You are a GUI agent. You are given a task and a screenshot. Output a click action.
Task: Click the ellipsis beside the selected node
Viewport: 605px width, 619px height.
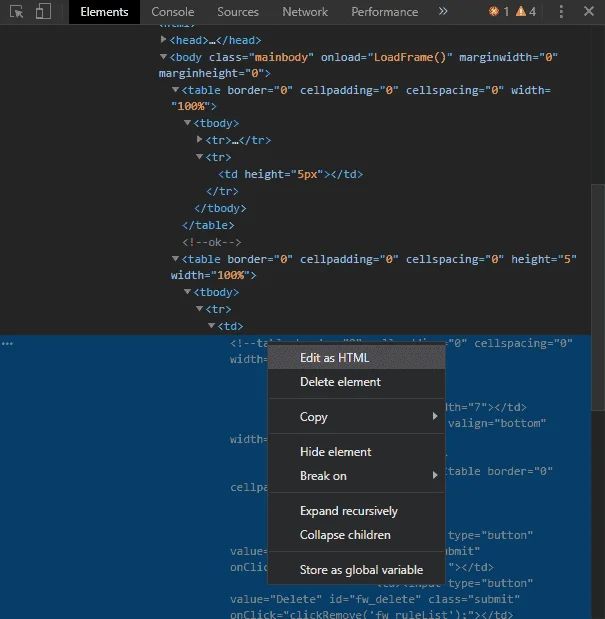click(7, 343)
